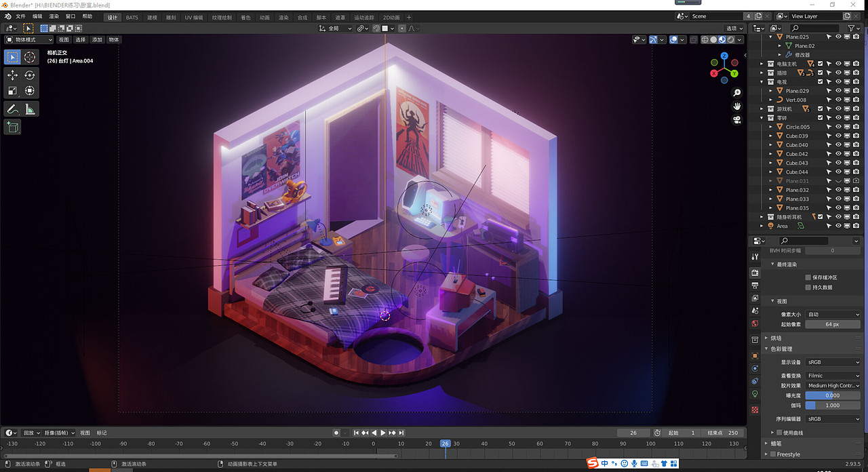This screenshot has height=472, width=868.
Task: Click play animation button in timeline
Action: point(383,433)
